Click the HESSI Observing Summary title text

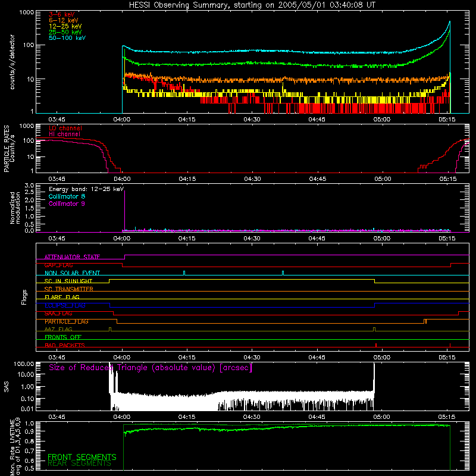point(252,5)
